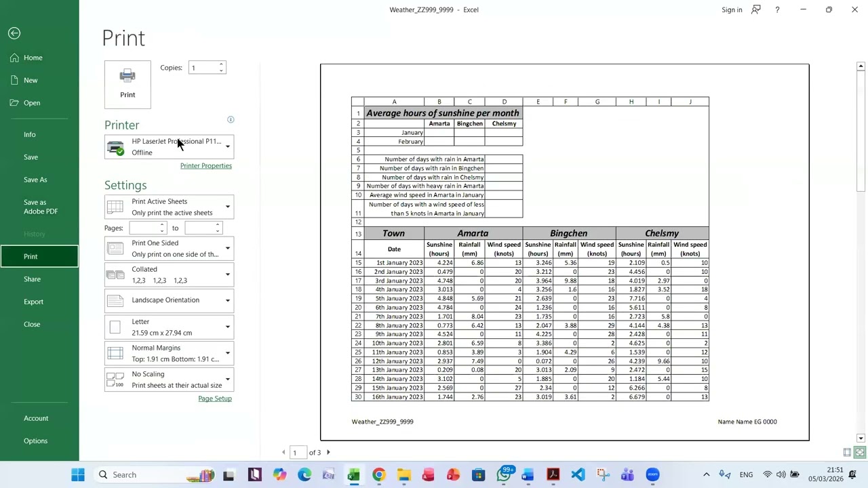868x488 pixels.
Task: Open Task View in taskbar
Action: tap(229, 475)
